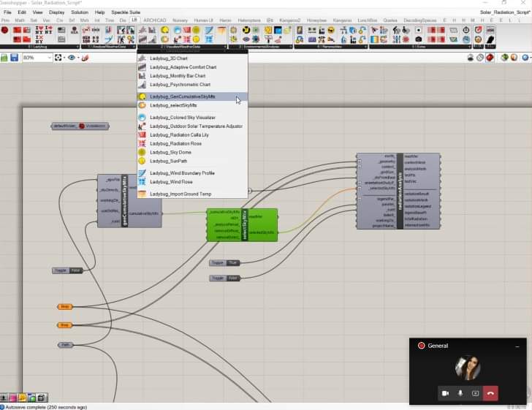This screenshot has width=532, height=410.
Task: Hang up the call with red phone button
Action: (491, 393)
